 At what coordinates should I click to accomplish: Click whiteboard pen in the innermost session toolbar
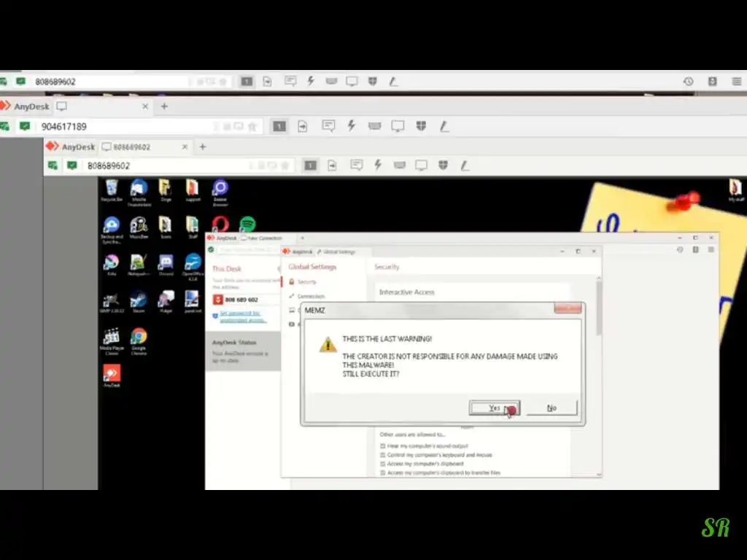point(465,166)
